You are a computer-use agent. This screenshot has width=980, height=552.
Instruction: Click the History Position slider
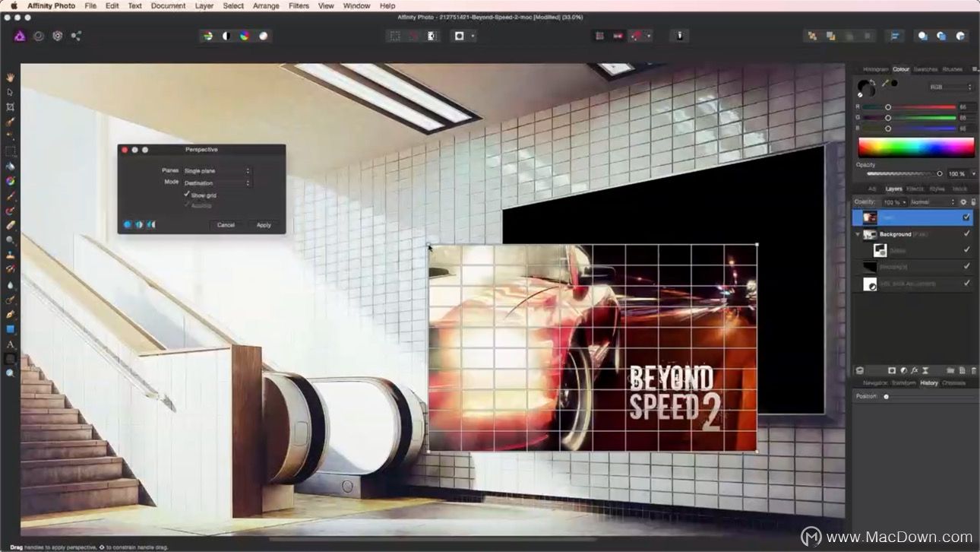click(x=928, y=396)
